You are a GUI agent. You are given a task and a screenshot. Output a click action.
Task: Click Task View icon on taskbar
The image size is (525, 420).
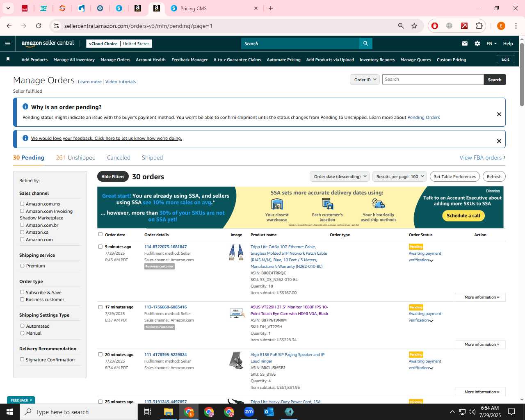[148, 412]
